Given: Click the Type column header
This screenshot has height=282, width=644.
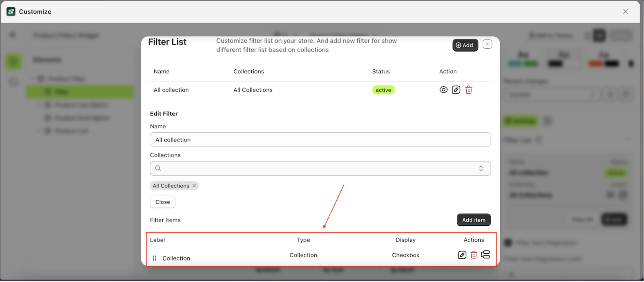Looking at the screenshot, I should pos(303,240).
